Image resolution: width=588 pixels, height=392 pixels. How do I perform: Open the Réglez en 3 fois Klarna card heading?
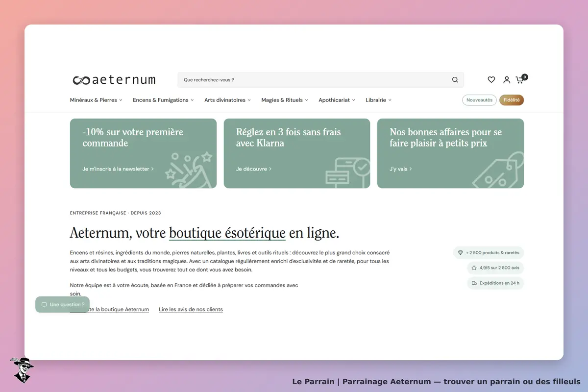289,138
